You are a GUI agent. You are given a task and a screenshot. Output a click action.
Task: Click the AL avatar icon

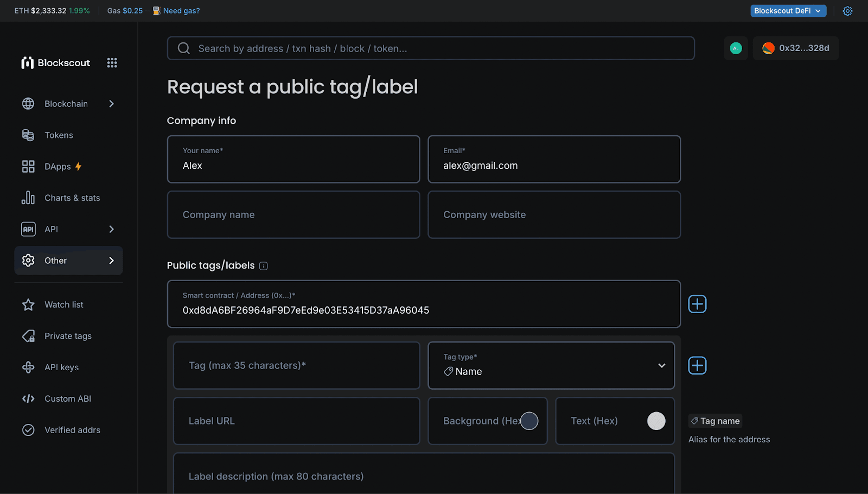click(x=736, y=48)
